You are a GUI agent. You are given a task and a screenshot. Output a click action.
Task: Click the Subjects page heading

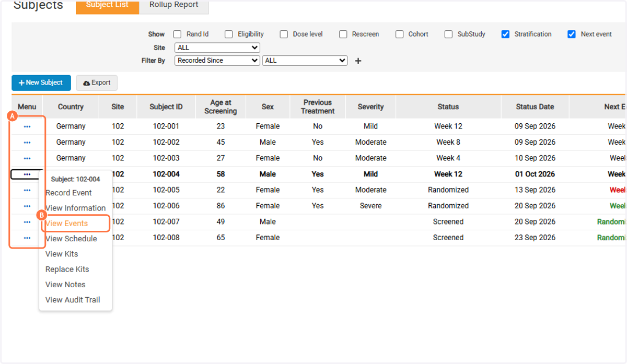(x=38, y=6)
